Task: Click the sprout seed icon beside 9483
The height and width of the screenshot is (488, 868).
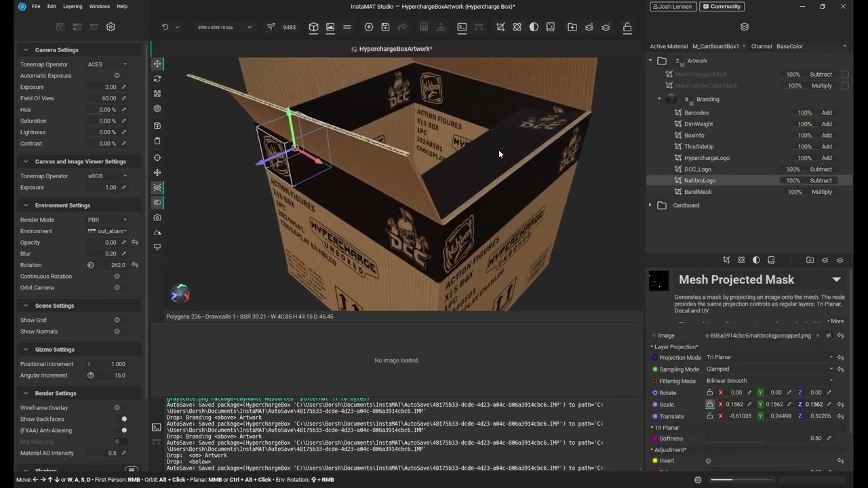Action: (x=271, y=27)
